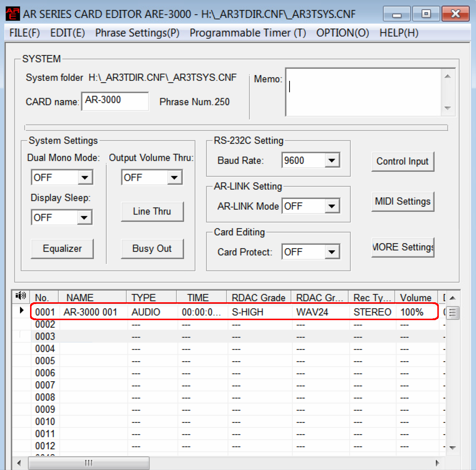Image resolution: width=476 pixels, height=470 pixels.
Task: Click the S-HIGH grade cell
Action: pos(248,312)
